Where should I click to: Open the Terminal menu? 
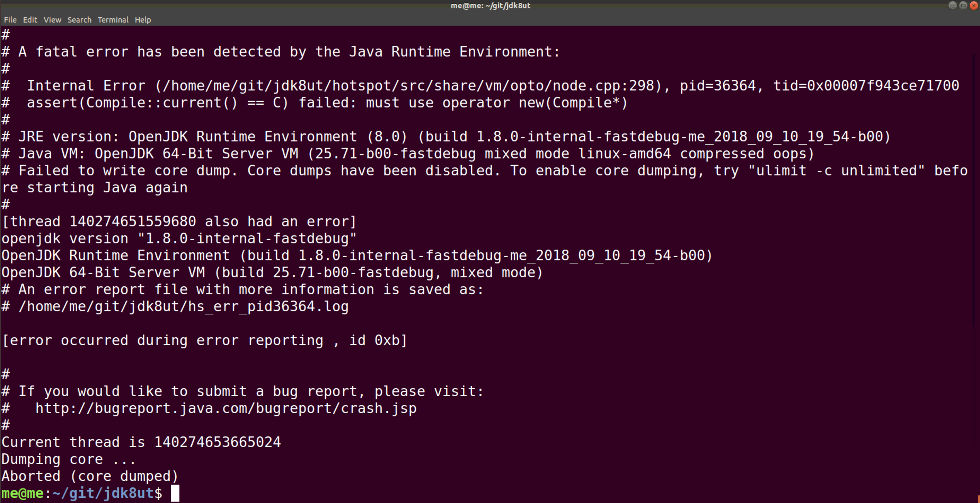click(113, 20)
